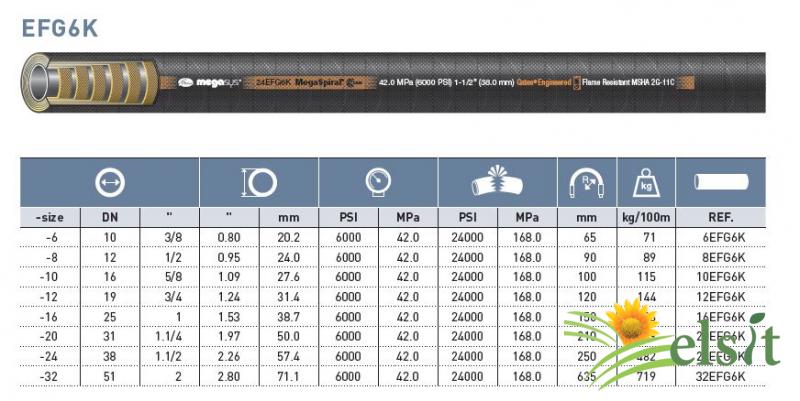The height and width of the screenshot is (401, 800).
Task: Select the '-16' size row label
Action: (x=49, y=317)
